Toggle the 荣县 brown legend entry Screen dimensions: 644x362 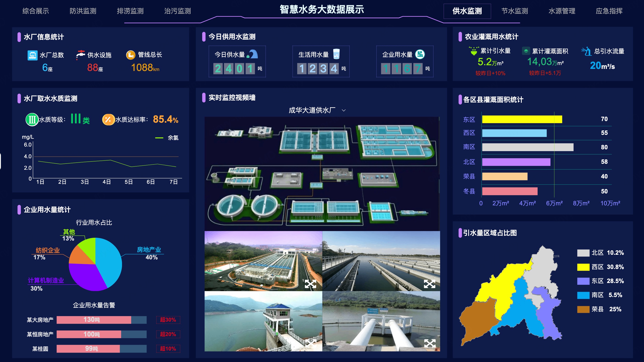click(x=583, y=309)
